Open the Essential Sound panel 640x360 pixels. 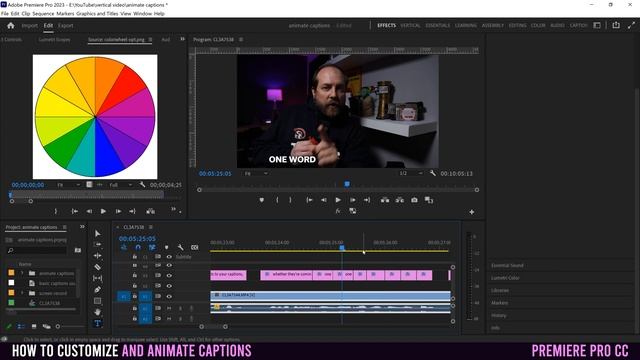pyautogui.click(x=507, y=265)
